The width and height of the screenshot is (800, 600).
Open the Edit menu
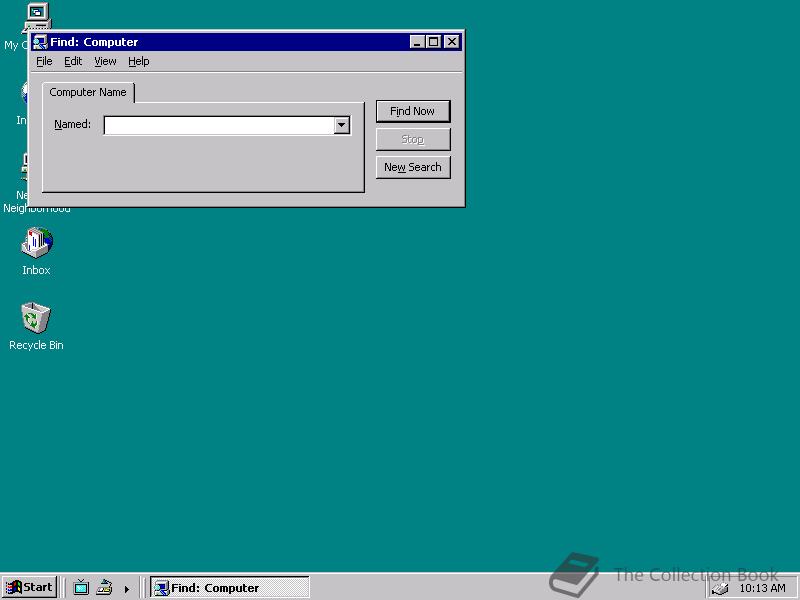(73, 61)
